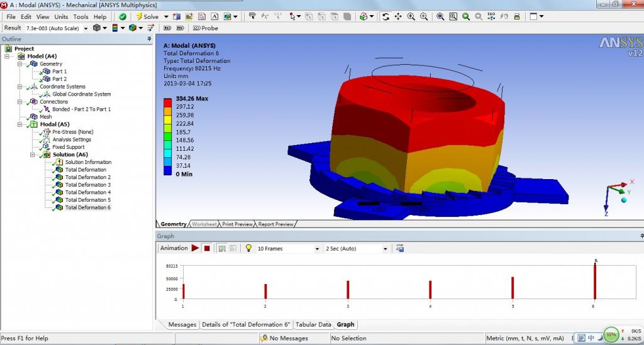This screenshot has height=345, width=644.
Task: Select the Box Zoom tool
Action: [424, 16]
